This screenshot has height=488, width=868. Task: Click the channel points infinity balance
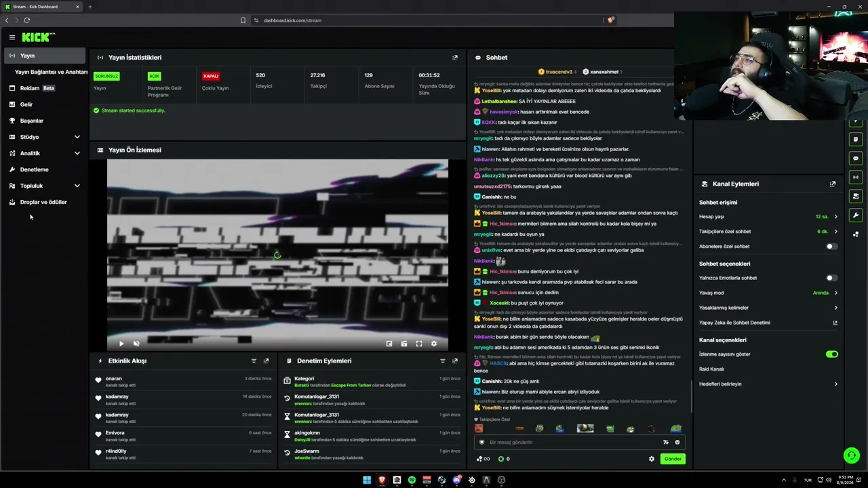tap(483, 459)
